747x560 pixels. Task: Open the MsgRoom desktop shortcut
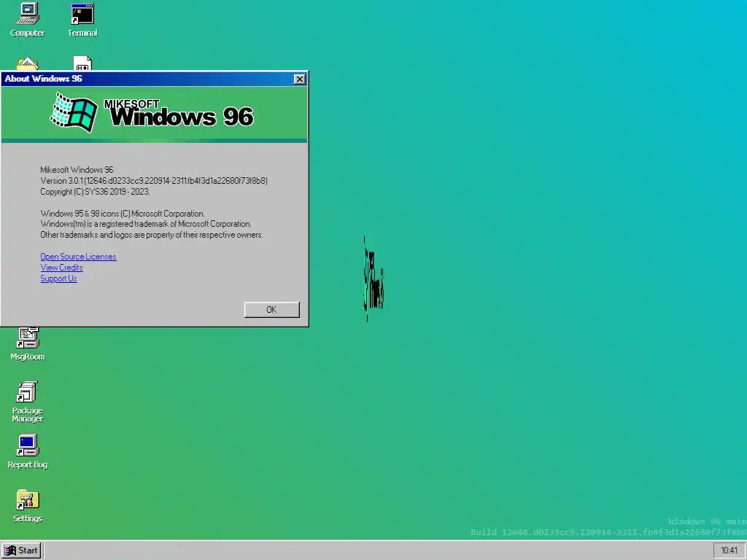pos(28,344)
